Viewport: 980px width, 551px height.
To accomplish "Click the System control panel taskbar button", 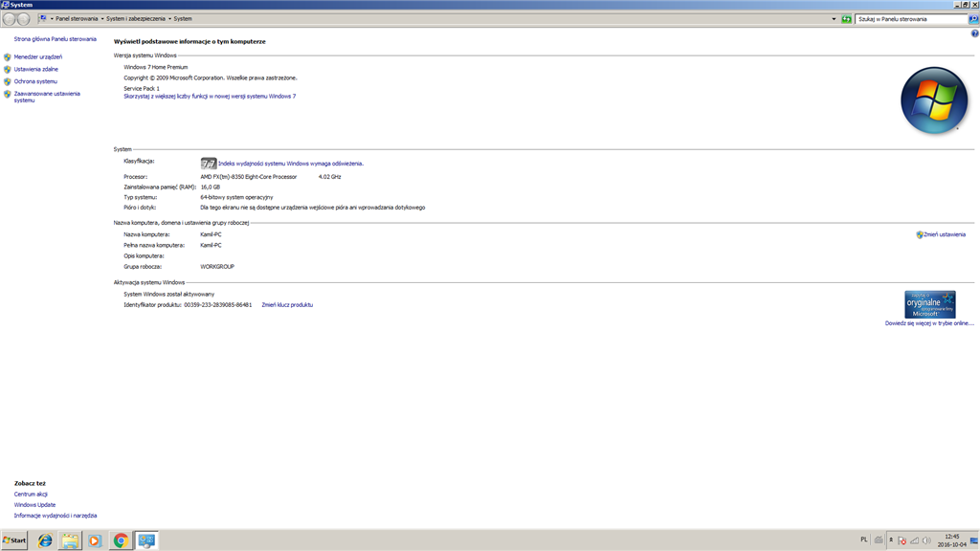I will click(x=146, y=540).
